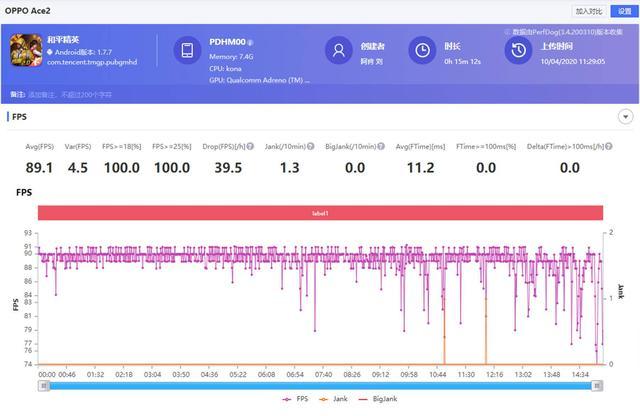
Task: Click help icon next to Avg(FTime)[ms]
Action: click(448, 147)
